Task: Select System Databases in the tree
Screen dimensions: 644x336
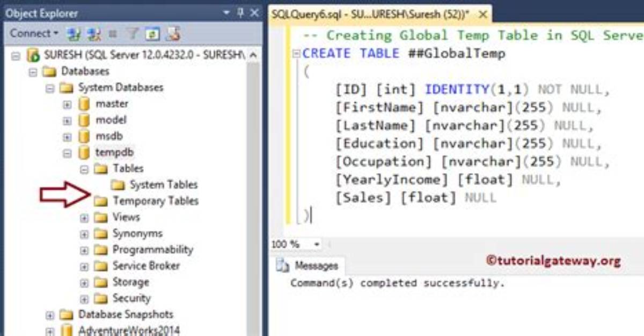Action: [x=121, y=87]
